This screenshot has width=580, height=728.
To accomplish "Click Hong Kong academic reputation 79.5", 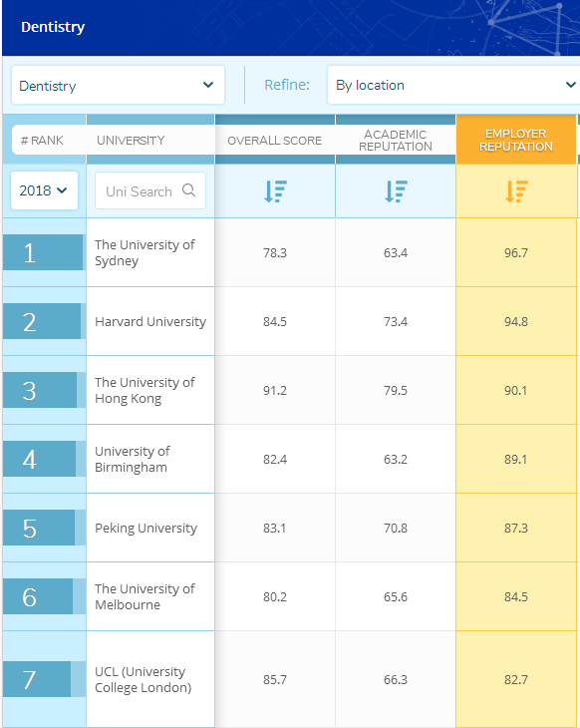I will coord(396,391).
